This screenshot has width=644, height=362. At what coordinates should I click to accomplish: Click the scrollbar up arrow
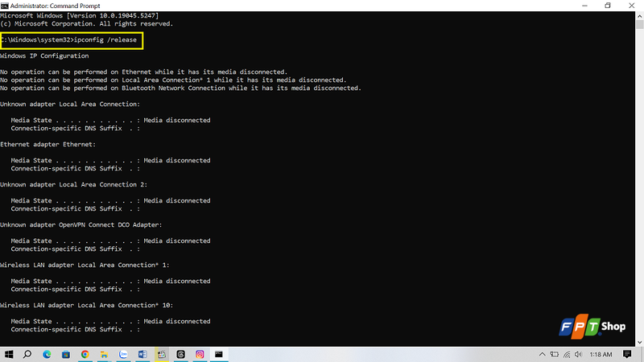pyautogui.click(x=639, y=15)
